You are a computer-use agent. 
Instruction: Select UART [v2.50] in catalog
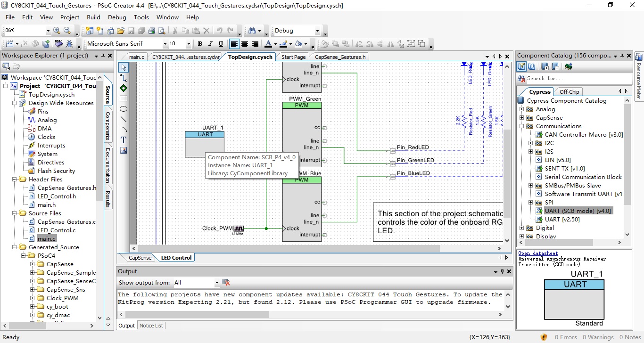[x=562, y=220]
